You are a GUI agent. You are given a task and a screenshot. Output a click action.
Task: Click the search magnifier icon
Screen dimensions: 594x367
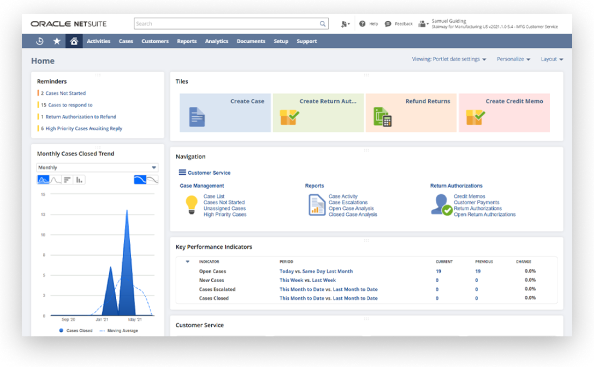click(322, 24)
